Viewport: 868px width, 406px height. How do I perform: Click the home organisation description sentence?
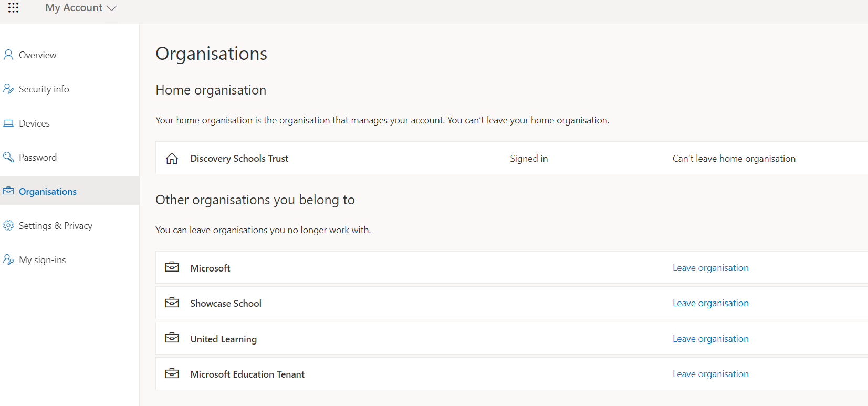click(382, 120)
